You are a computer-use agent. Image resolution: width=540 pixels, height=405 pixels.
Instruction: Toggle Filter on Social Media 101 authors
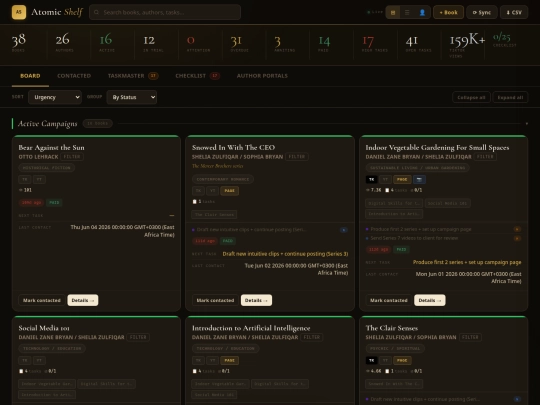pos(138,337)
